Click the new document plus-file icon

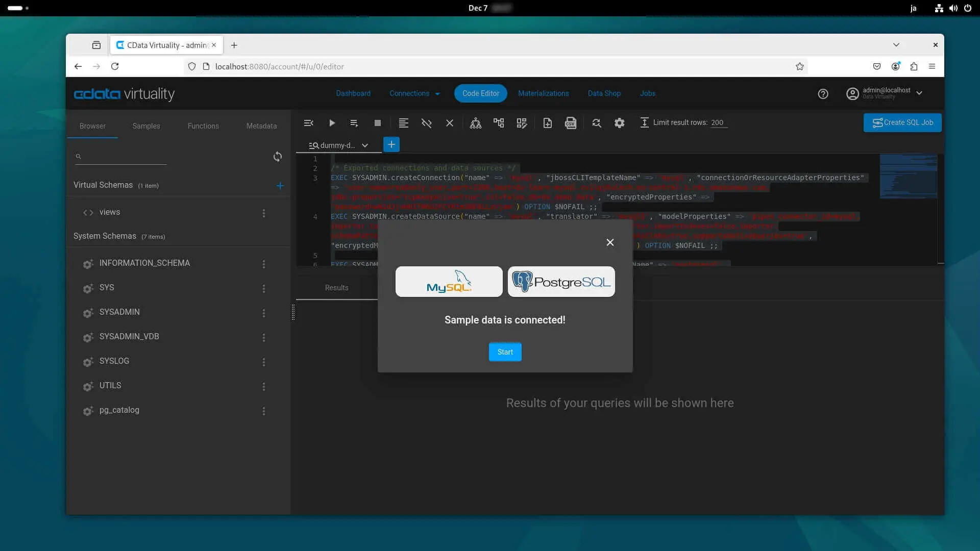[547, 123]
